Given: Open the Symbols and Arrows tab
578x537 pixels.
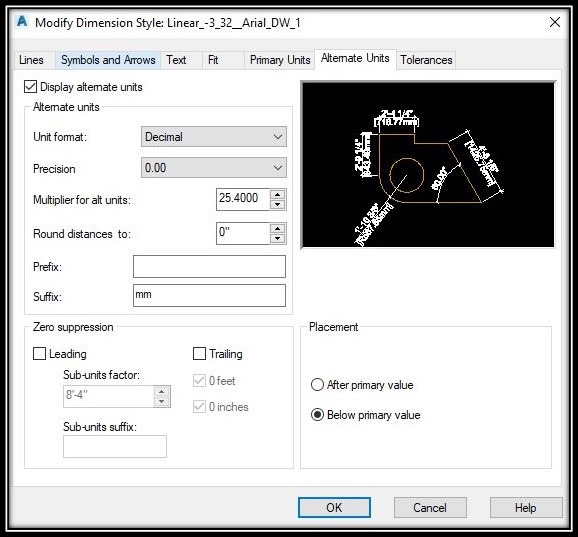Looking at the screenshot, I should coord(108,60).
